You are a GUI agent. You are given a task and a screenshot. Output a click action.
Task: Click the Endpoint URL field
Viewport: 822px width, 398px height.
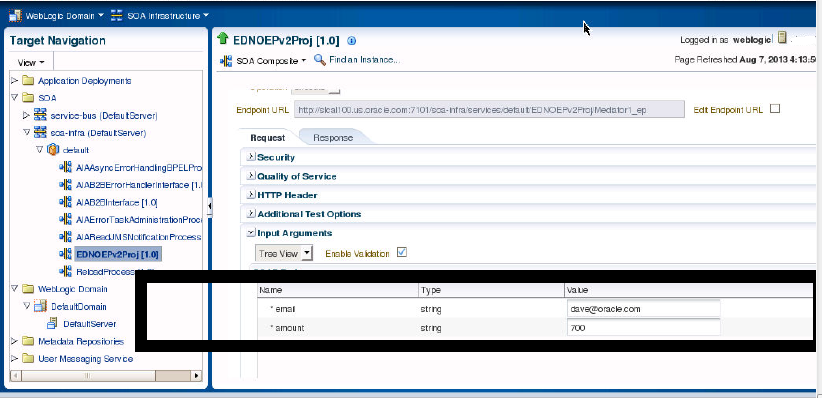pyautogui.click(x=489, y=110)
